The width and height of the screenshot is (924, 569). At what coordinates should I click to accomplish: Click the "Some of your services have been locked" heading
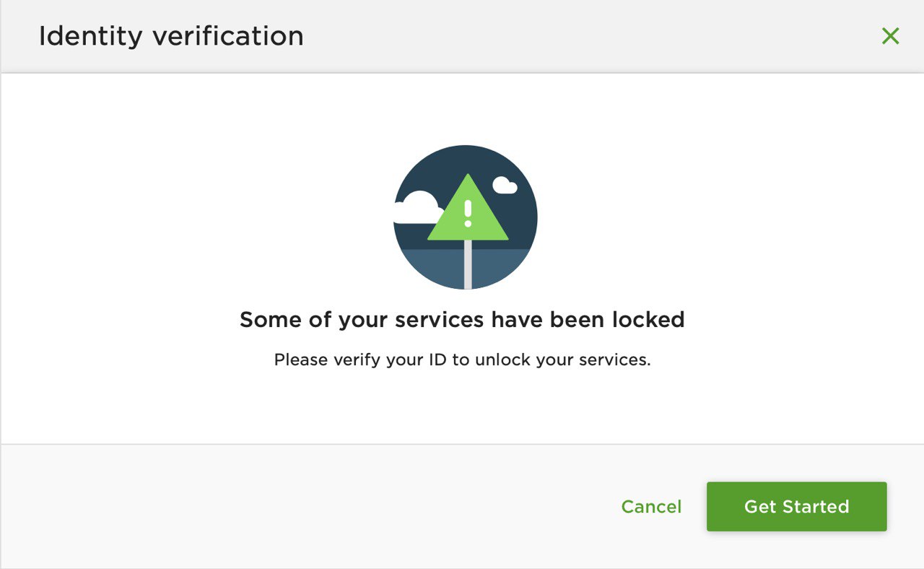[462, 319]
